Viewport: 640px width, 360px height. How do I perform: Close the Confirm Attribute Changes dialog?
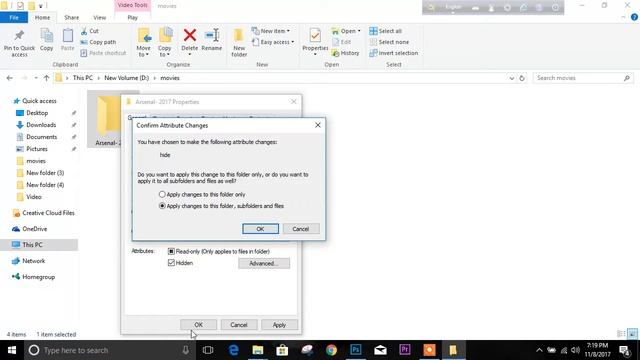click(318, 125)
